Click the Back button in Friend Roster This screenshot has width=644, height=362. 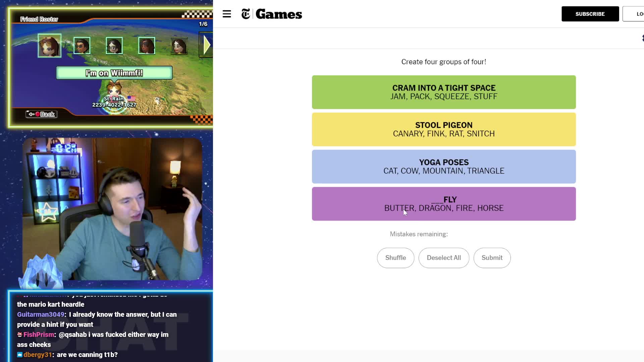coord(42,114)
